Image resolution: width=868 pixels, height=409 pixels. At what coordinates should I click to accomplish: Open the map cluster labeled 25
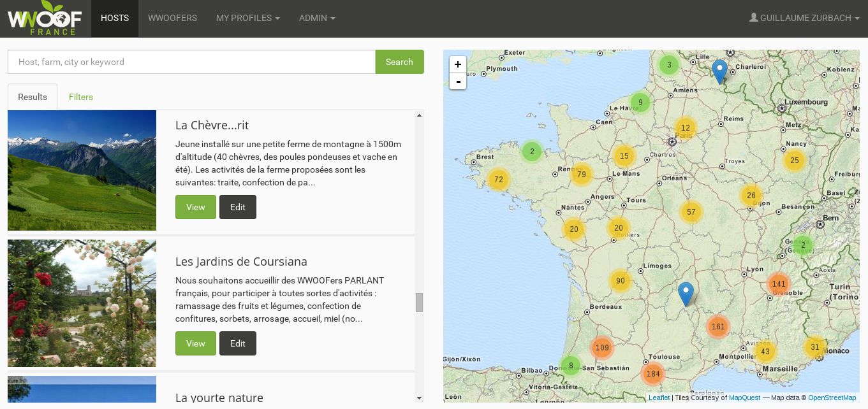[795, 161]
